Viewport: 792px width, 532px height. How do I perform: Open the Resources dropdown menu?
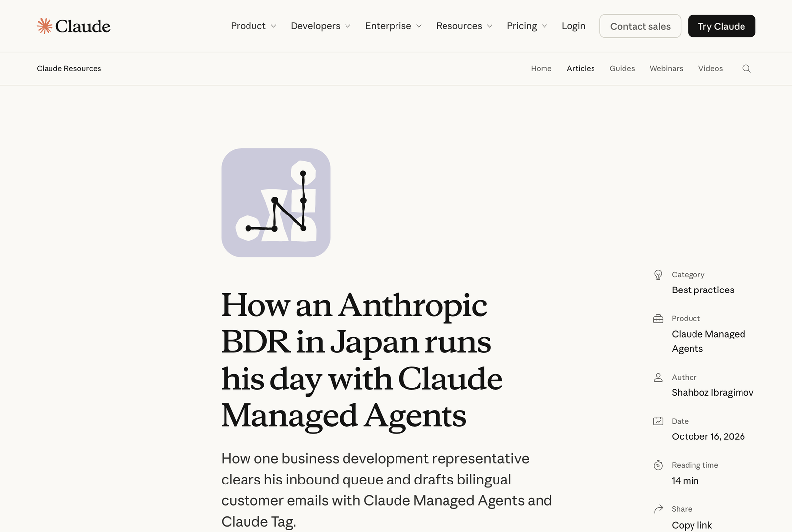tap(464, 26)
